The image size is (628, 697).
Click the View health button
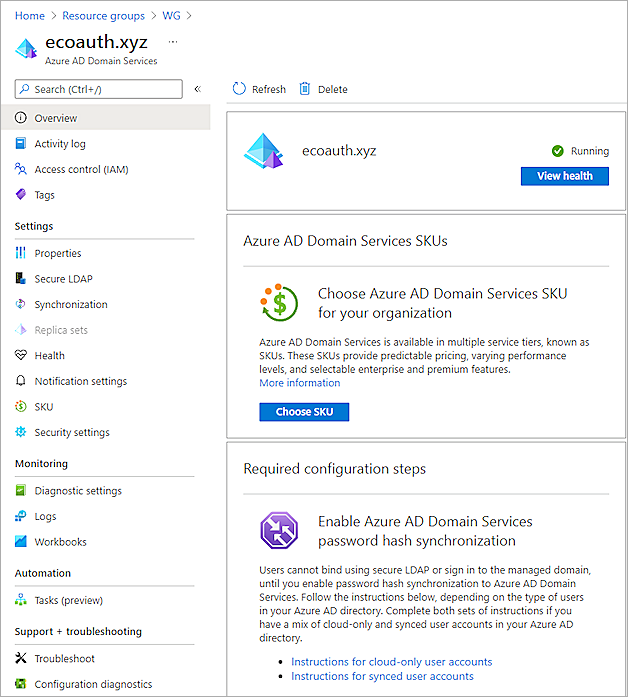pyautogui.click(x=564, y=176)
